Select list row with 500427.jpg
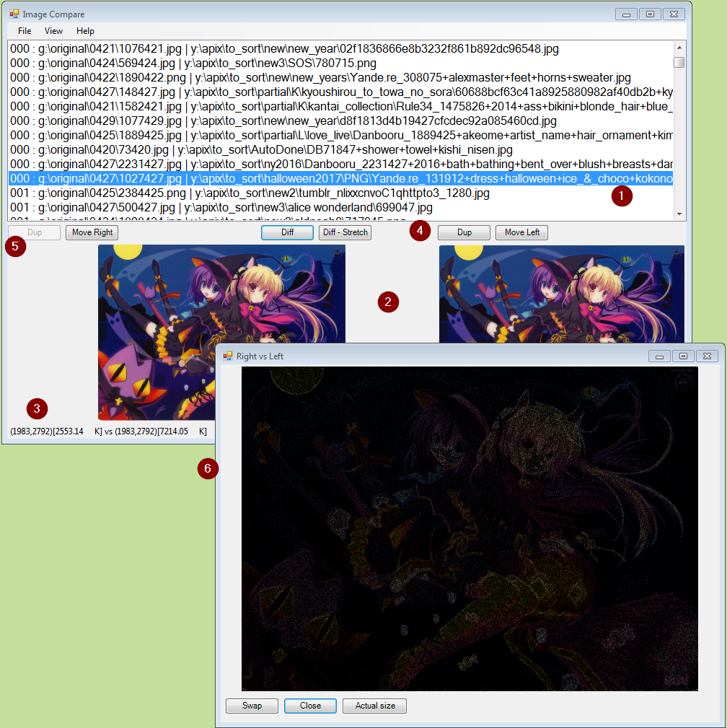 [x=340, y=207]
